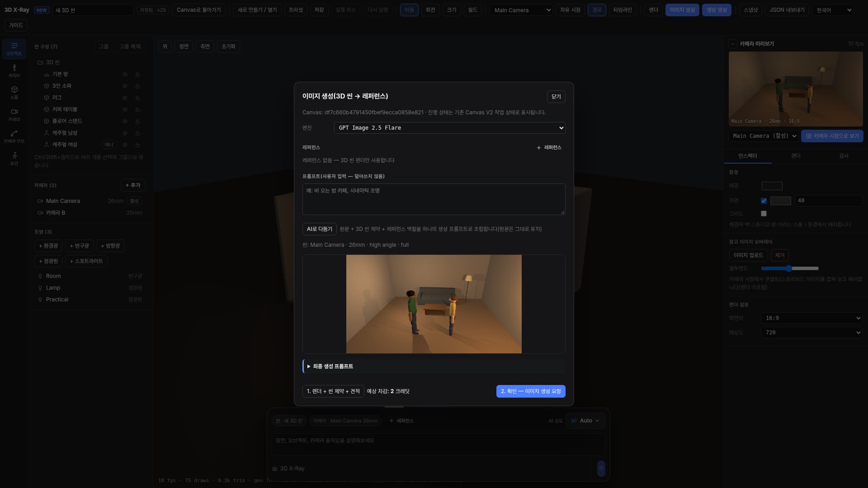Viewport: 868px width, 488px height.
Task: Switch to the 렌더 tab in inspector
Action: [x=796, y=156]
